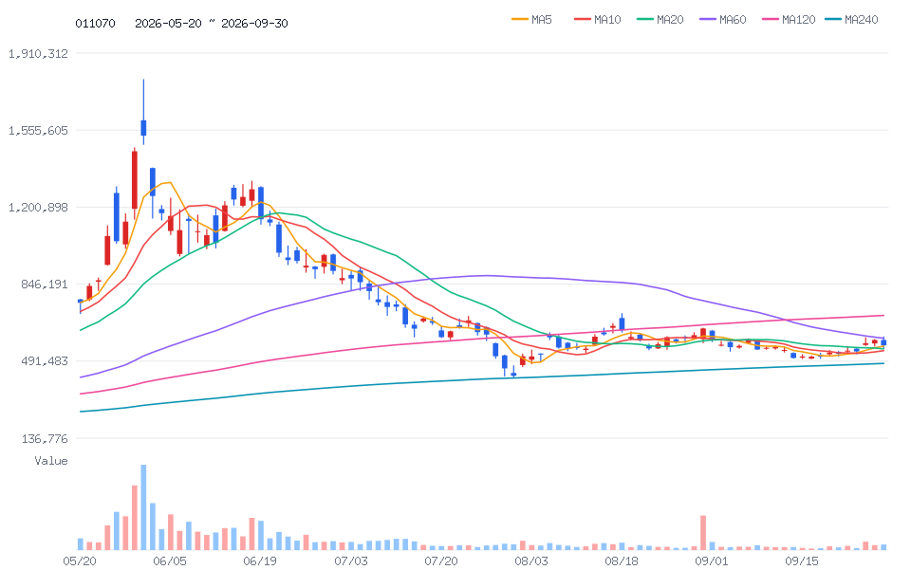Click the 1,555,605 price axis label

[x=38, y=131]
